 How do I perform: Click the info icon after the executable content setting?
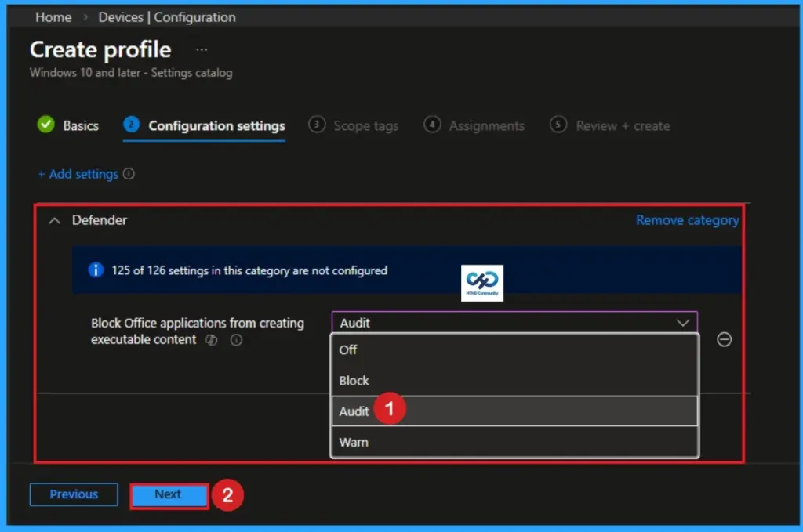tap(235, 340)
